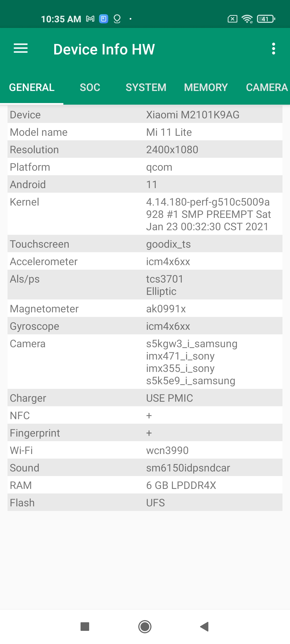Tap the Wi-Fi status icon

(x=247, y=19)
